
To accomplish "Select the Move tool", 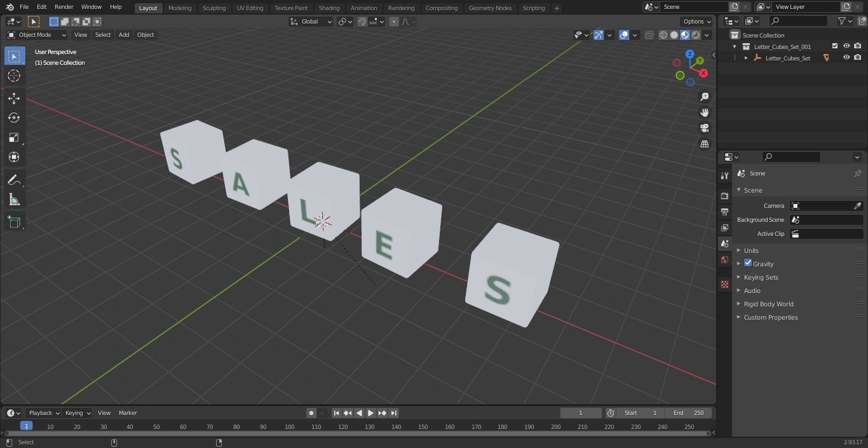I will 14,98.
